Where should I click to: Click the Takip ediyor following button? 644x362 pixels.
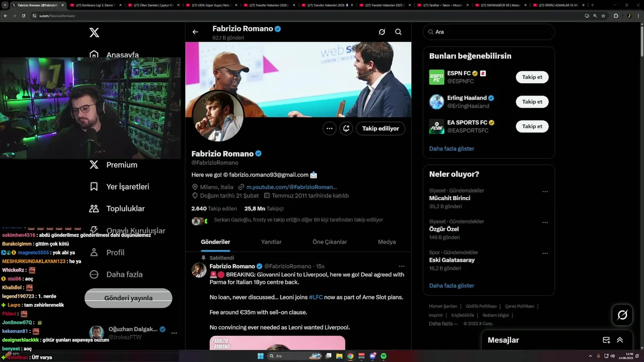point(380,128)
